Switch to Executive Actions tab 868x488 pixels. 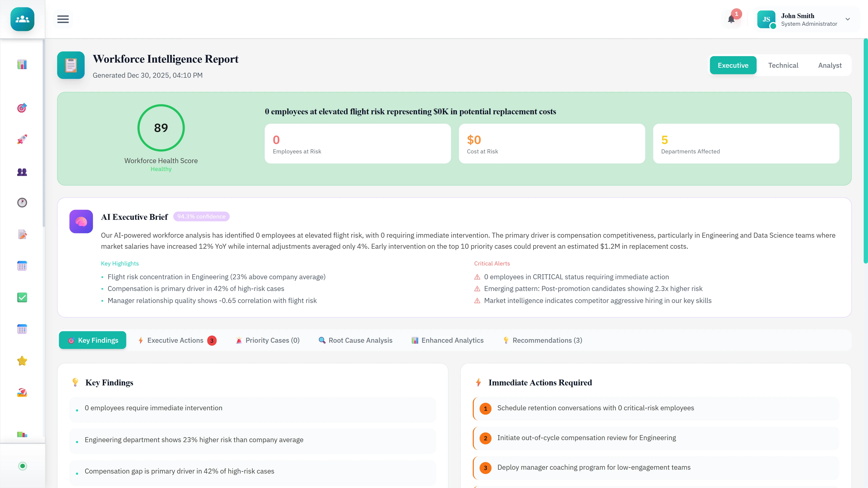176,340
